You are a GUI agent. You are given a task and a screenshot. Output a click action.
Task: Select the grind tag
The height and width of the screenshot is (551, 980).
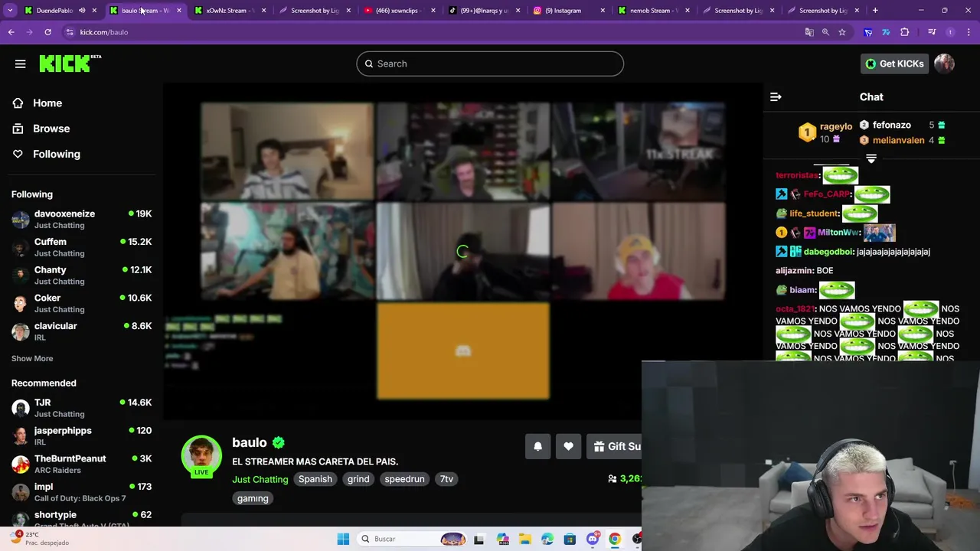point(358,479)
